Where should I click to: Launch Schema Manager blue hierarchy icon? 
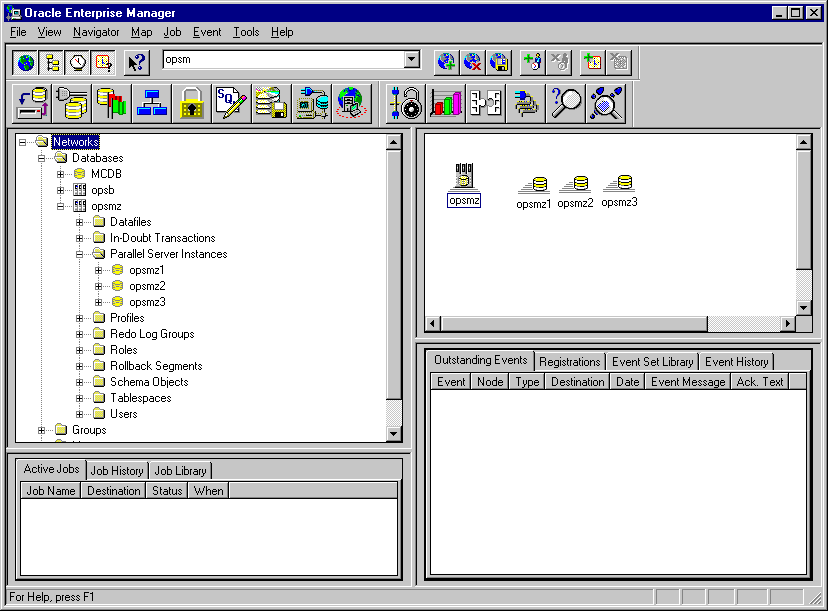(152, 103)
